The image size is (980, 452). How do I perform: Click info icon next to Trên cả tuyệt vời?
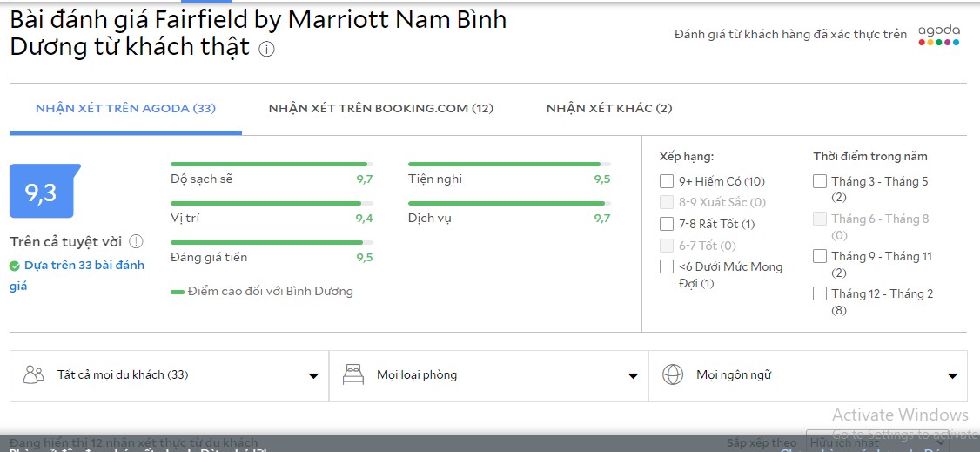[x=136, y=242]
